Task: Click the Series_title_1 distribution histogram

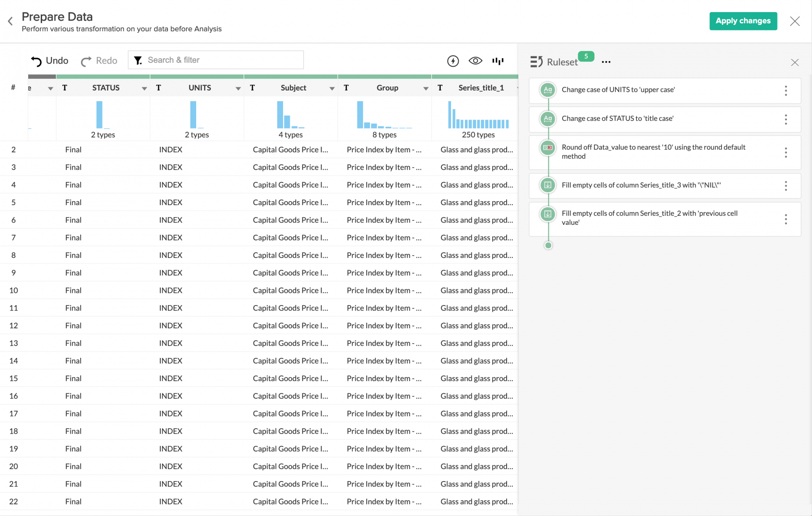Action: (x=478, y=116)
